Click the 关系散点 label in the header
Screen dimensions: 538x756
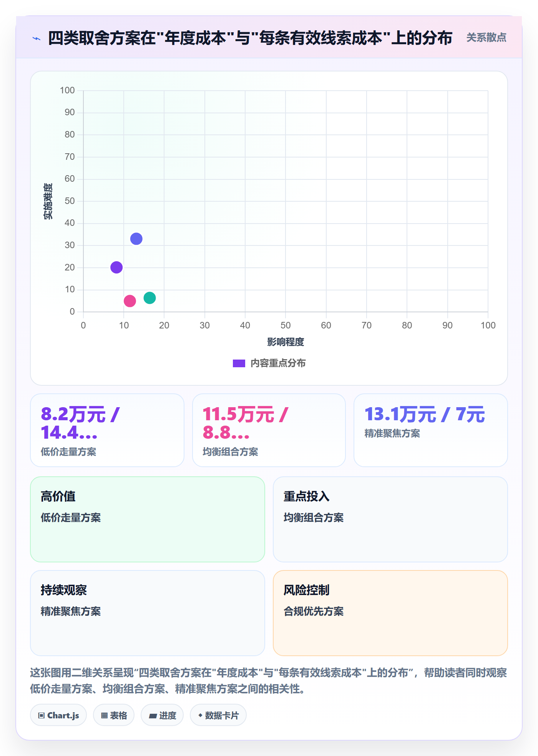coord(486,38)
